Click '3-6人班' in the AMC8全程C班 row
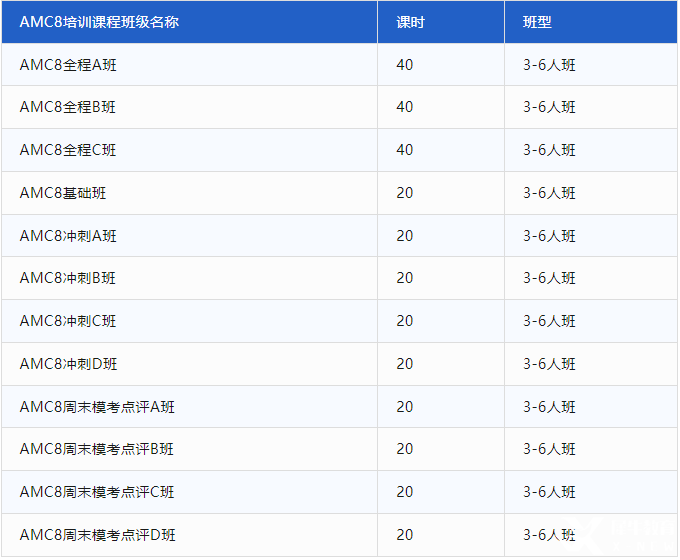Image resolution: width=680 pixels, height=560 pixels. (x=549, y=150)
